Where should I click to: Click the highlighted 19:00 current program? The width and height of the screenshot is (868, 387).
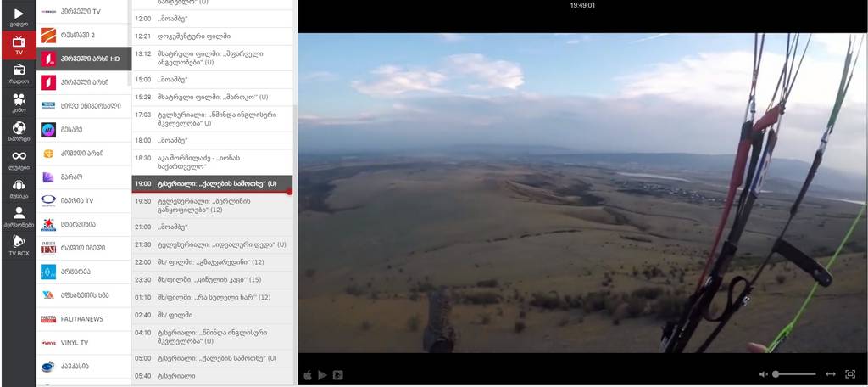pyautogui.click(x=213, y=183)
